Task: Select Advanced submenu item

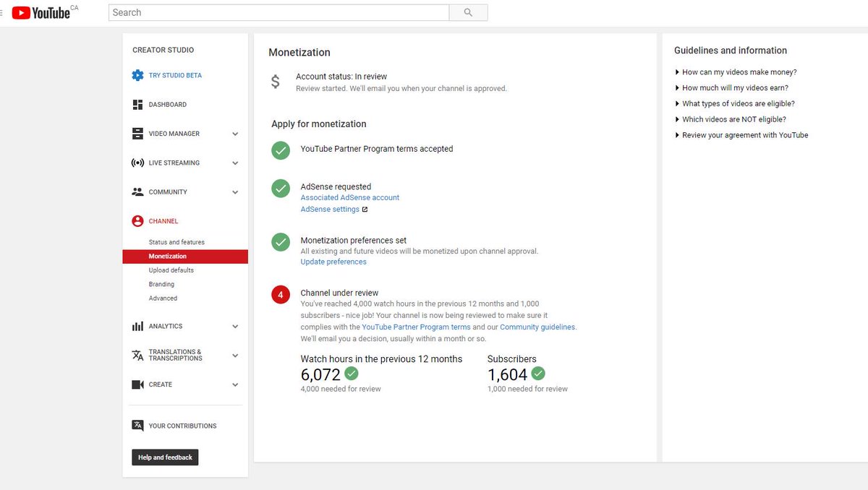Action: point(163,298)
